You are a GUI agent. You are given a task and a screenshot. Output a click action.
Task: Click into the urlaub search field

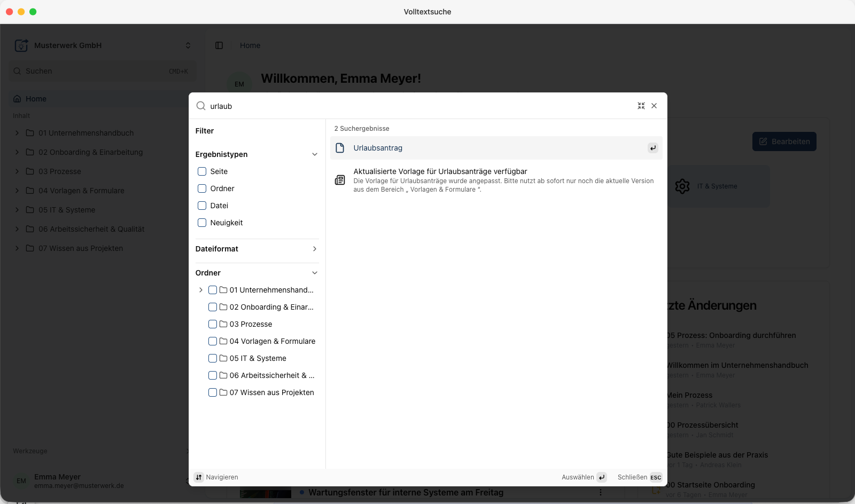(x=419, y=106)
